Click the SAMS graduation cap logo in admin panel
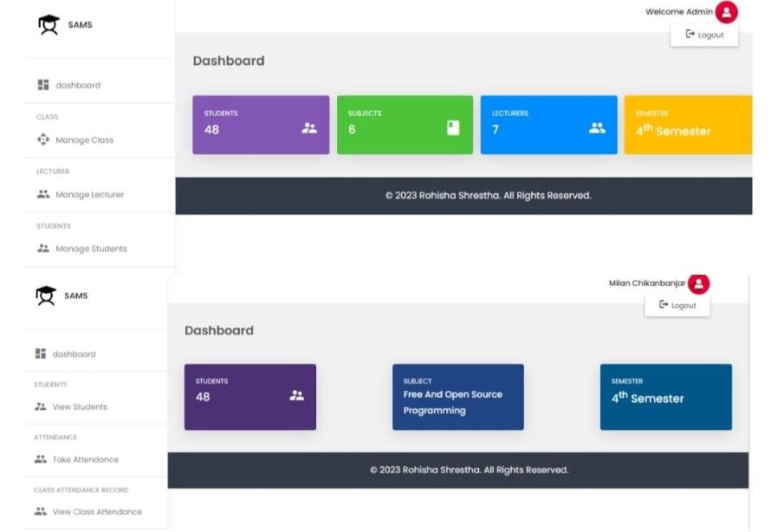 [48, 24]
